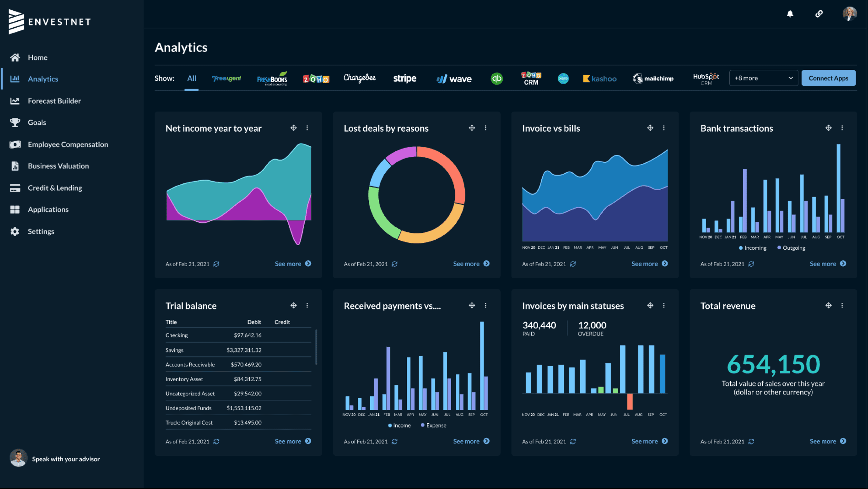Image resolution: width=868 pixels, height=489 pixels.
Task: Click the Connect Apps button
Action: 828,78
